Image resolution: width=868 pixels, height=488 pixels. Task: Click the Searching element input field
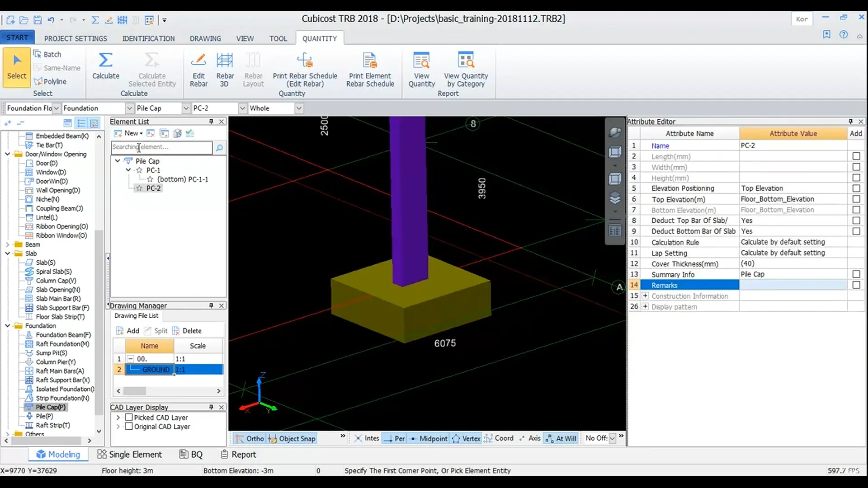click(161, 147)
